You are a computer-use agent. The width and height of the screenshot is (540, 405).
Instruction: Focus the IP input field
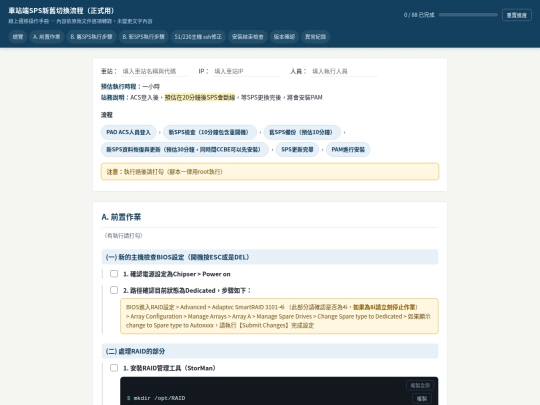(x=246, y=71)
